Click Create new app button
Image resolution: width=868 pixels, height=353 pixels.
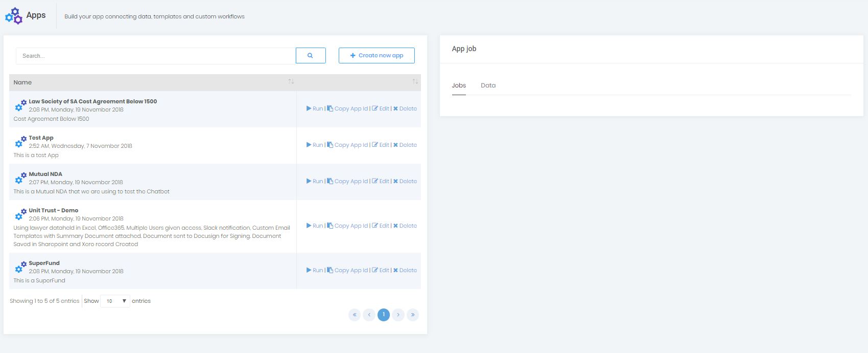click(377, 55)
